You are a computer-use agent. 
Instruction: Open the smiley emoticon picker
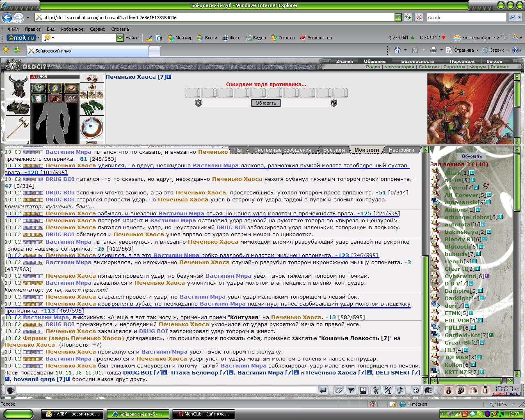[x=415, y=390]
